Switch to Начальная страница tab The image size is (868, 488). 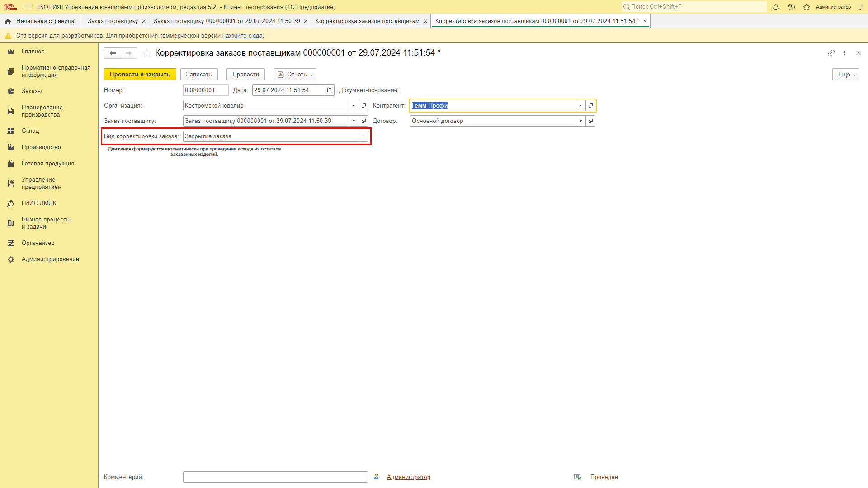pos(41,21)
